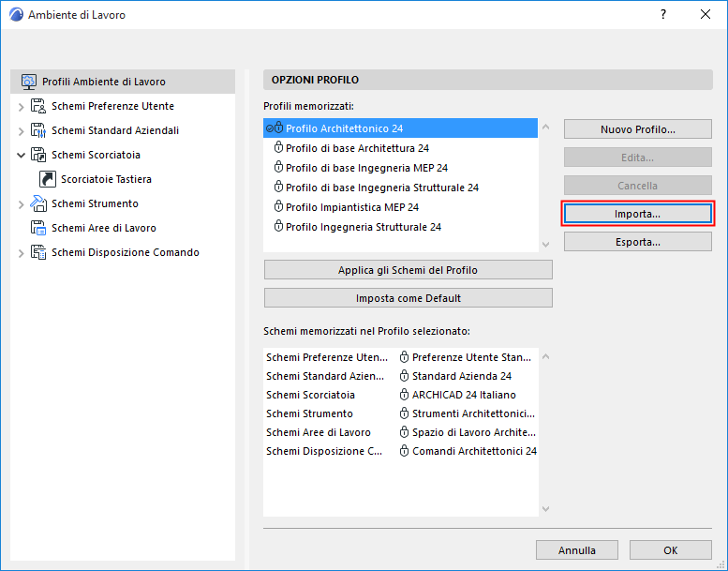
Task: Click lock icon beside Comandi Architettonici 24
Action: [x=405, y=451]
